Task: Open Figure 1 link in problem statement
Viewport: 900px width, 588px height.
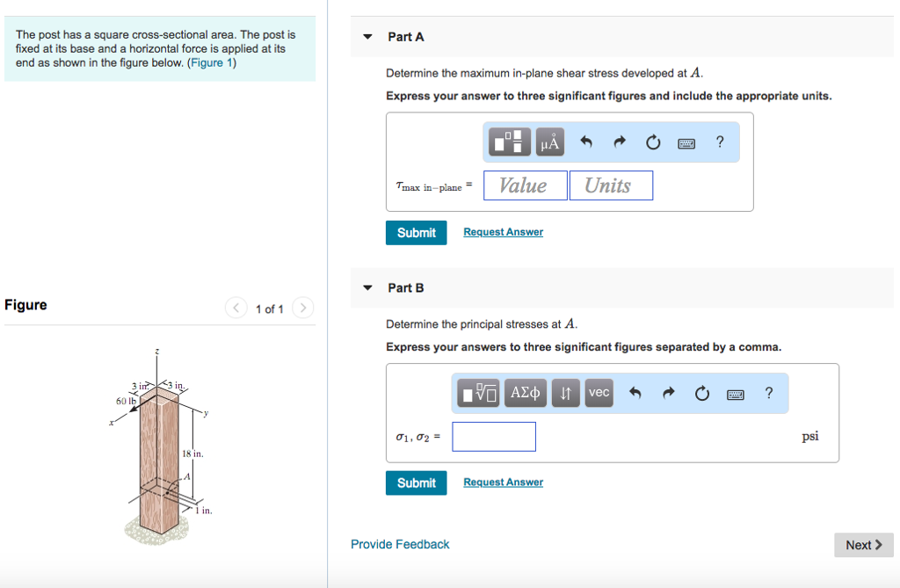Action: [x=211, y=62]
